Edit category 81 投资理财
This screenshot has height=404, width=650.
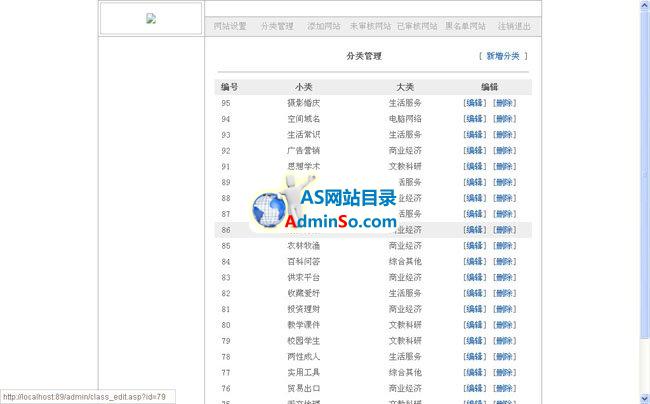[475, 309]
